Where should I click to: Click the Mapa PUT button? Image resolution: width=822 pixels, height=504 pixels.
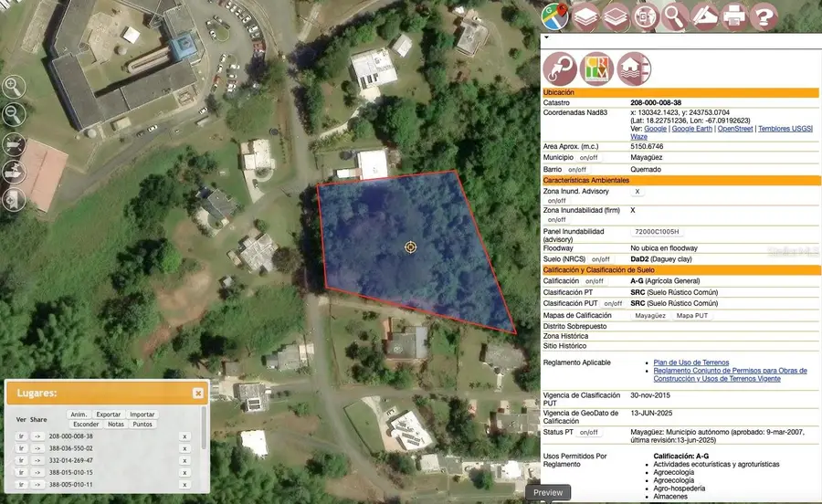[692, 316]
